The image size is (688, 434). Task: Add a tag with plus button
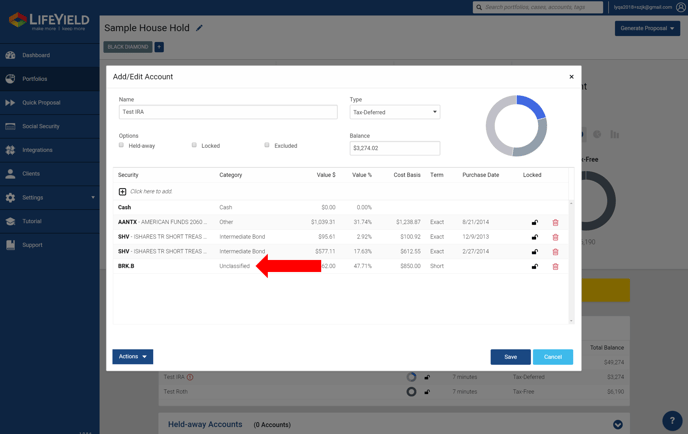click(159, 47)
